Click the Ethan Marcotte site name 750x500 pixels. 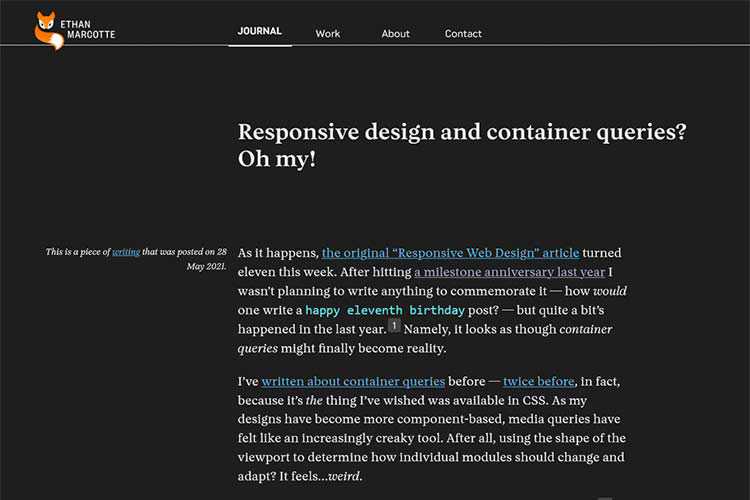(87, 29)
